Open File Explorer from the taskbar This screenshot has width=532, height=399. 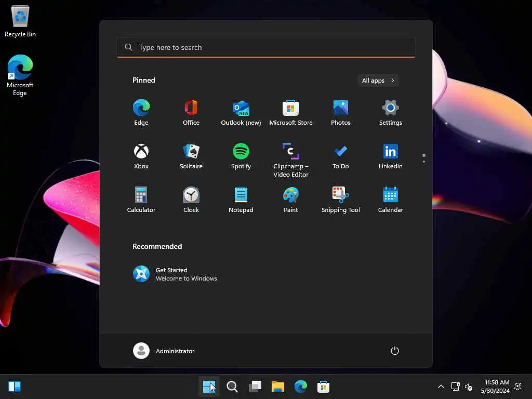tap(278, 387)
